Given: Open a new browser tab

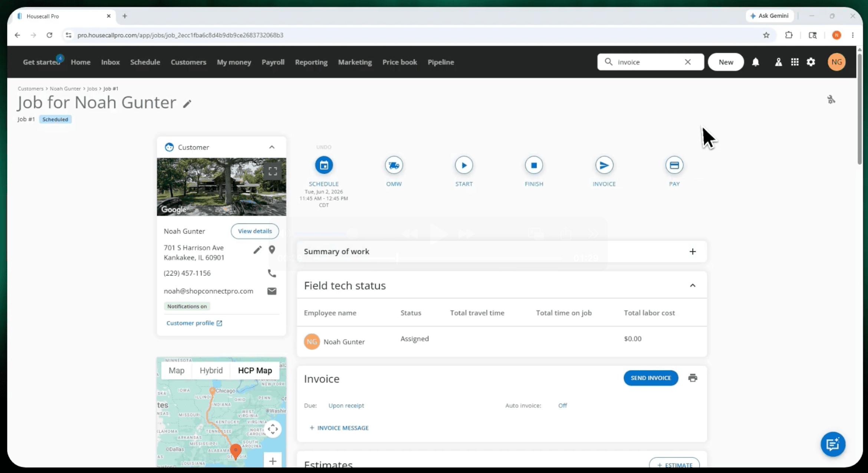Looking at the screenshot, I should tap(125, 16).
